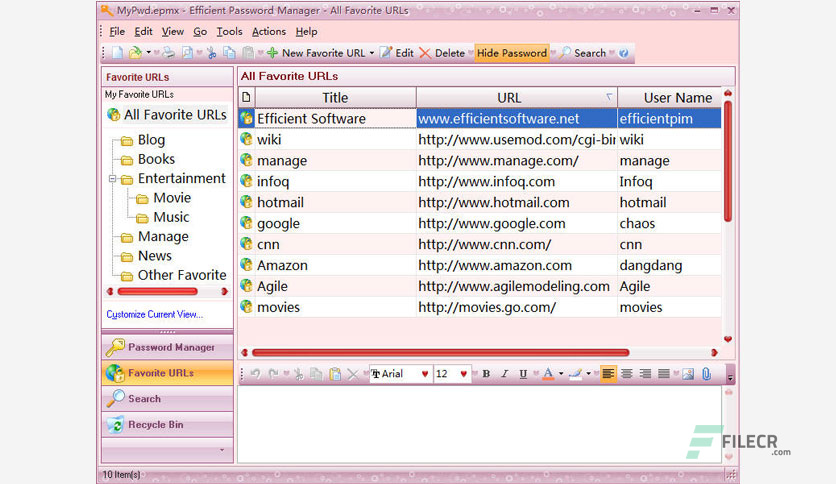Toggle Underline formatting
The height and width of the screenshot is (484, 836).
point(523,374)
